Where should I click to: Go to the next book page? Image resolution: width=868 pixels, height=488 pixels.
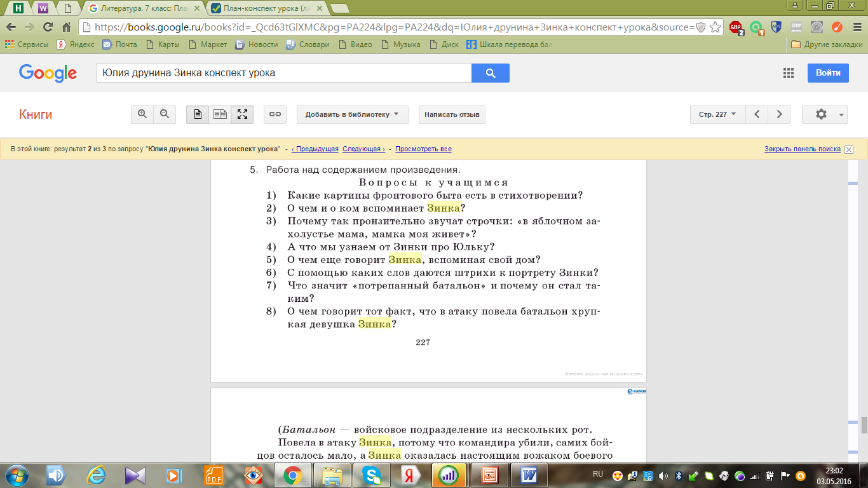(779, 114)
